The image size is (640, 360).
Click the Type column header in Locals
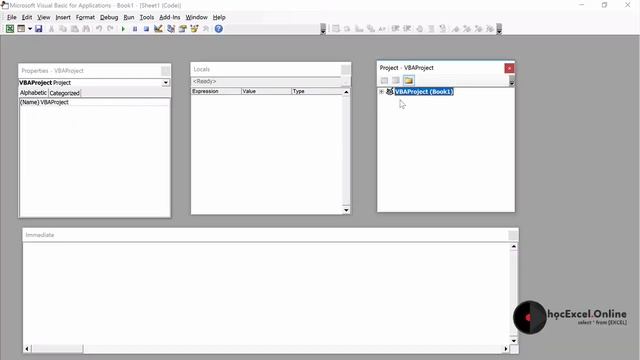click(317, 91)
